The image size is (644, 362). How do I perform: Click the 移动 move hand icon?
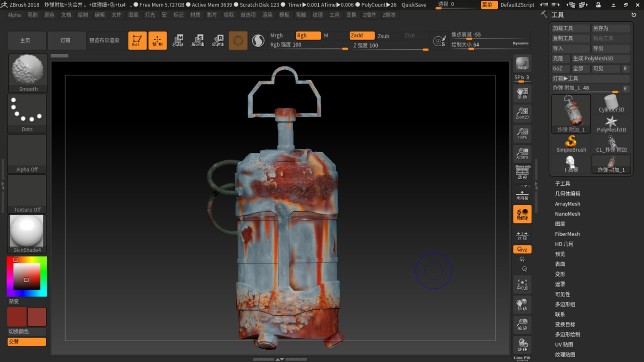[x=522, y=304]
